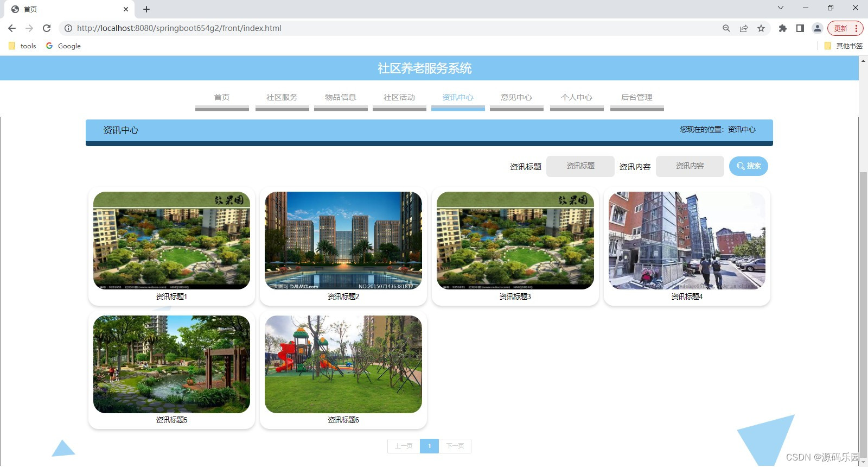Open the Google bookmark

tap(63, 46)
